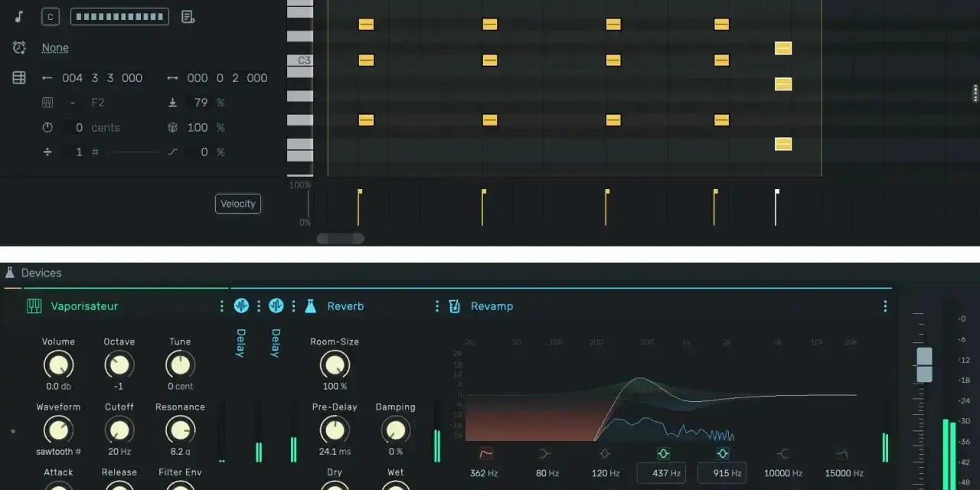980x490 pixels.
Task: Click the Reverb flask icon
Action: tap(311, 306)
